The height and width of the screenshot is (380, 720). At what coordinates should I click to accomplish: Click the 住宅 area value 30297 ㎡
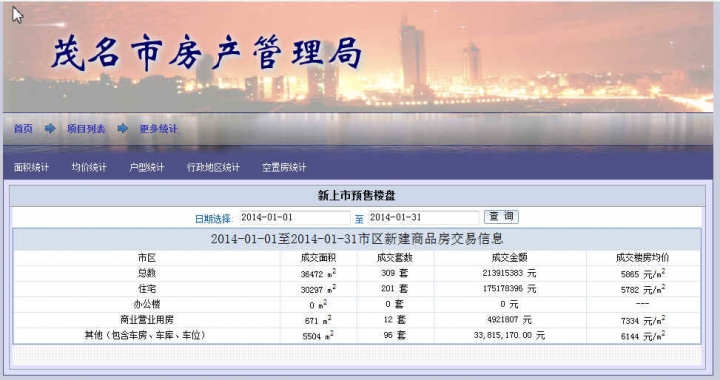point(318,289)
